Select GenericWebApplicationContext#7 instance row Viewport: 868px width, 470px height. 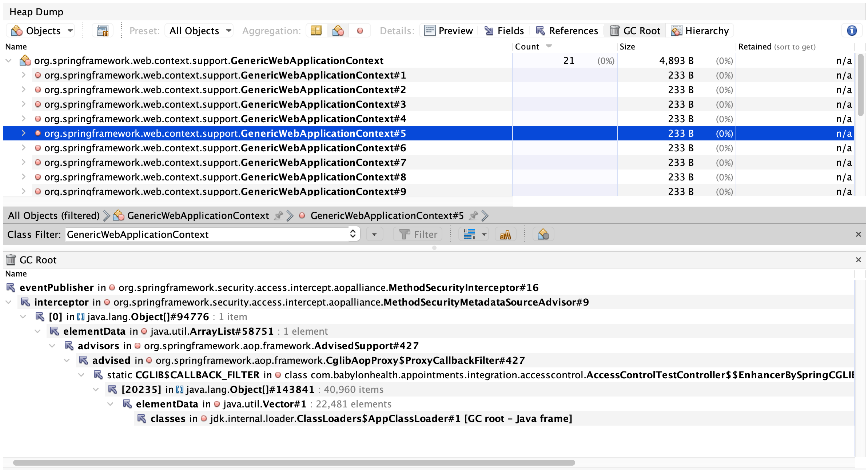(x=429, y=163)
